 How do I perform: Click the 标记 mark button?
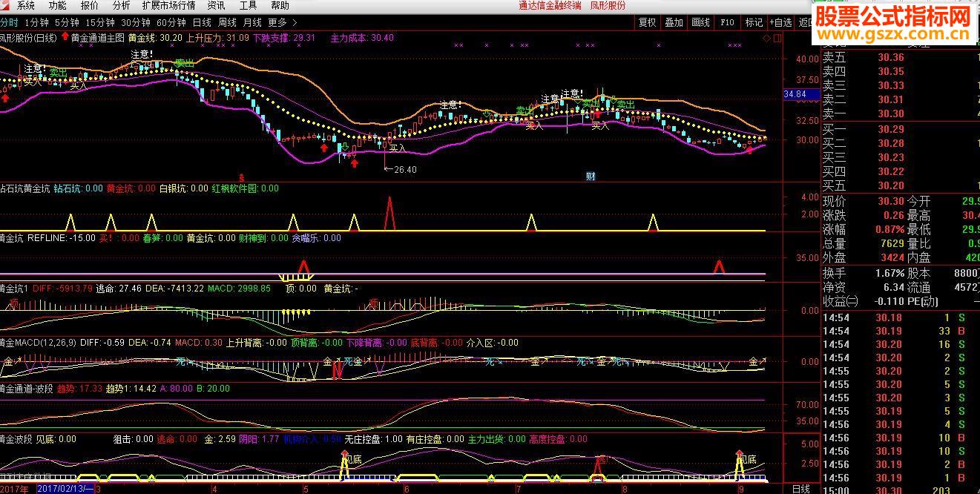pos(754,22)
